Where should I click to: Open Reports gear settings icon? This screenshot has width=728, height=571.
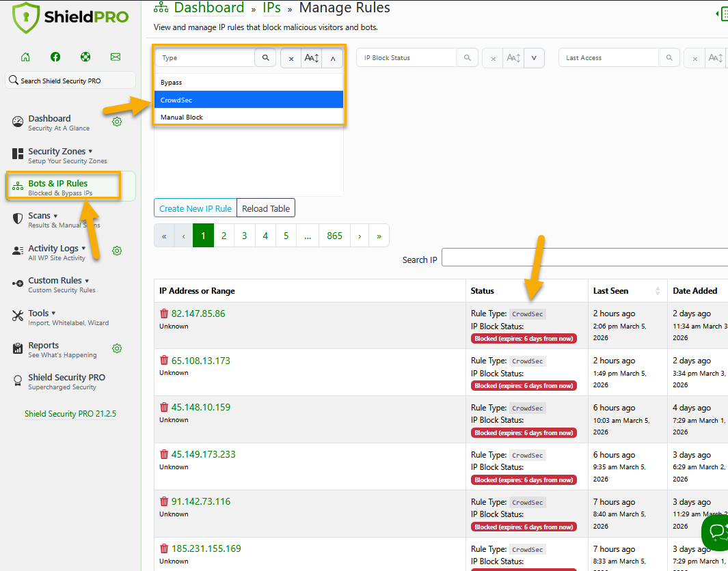pos(117,348)
